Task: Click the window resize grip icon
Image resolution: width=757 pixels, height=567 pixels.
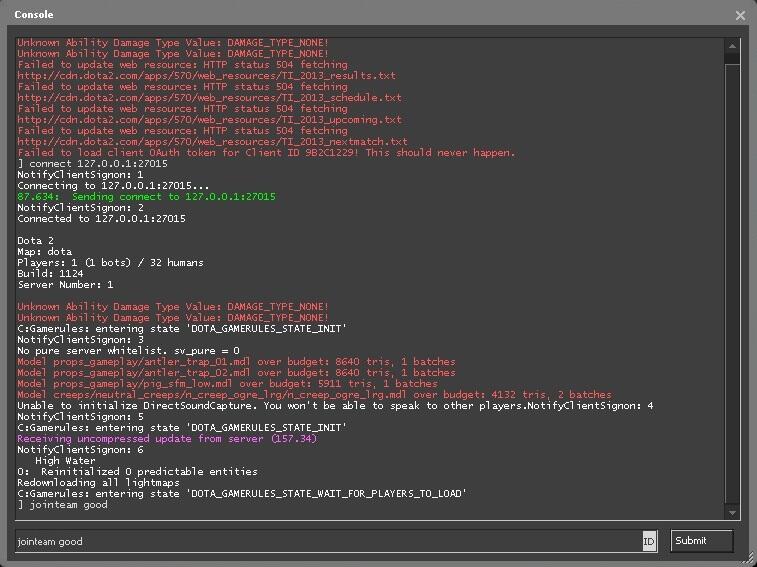Action: 750,559
